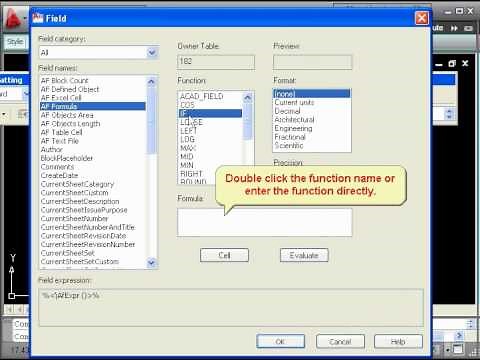Select AF Excel Cell field name
The height and width of the screenshot is (360, 480).
pyautogui.click(x=61, y=98)
